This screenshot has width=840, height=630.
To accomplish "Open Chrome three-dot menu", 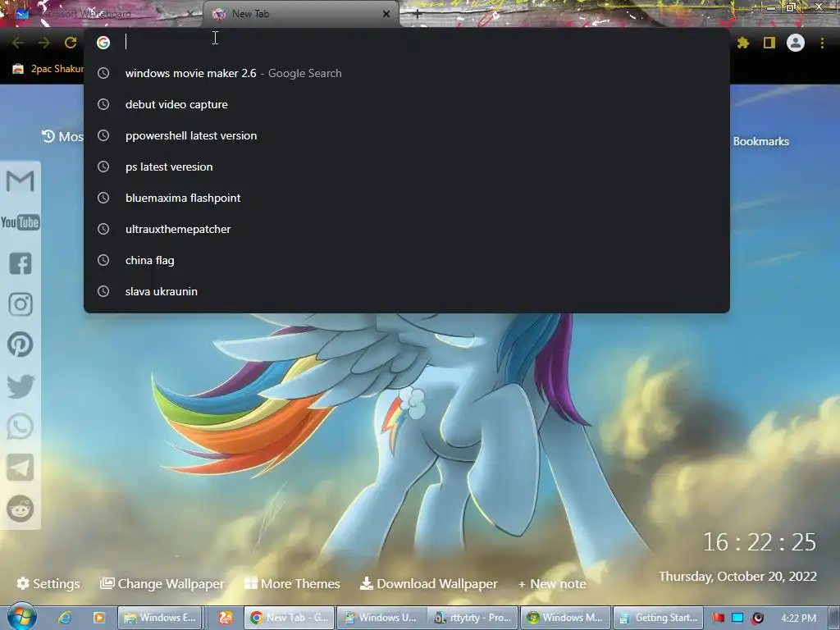I will tap(822, 43).
